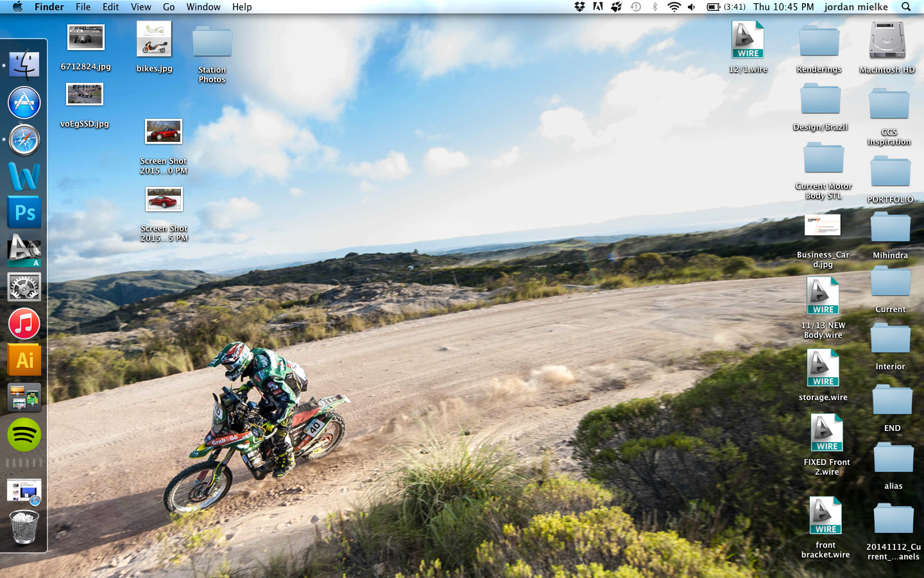
Task: Click the clock showing Thu 10:45 PM
Action: click(783, 7)
